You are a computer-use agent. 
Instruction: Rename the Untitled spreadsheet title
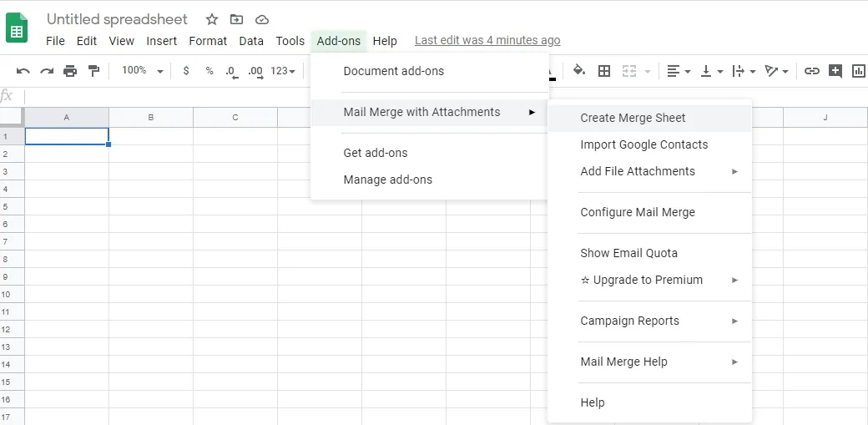pyautogui.click(x=117, y=19)
